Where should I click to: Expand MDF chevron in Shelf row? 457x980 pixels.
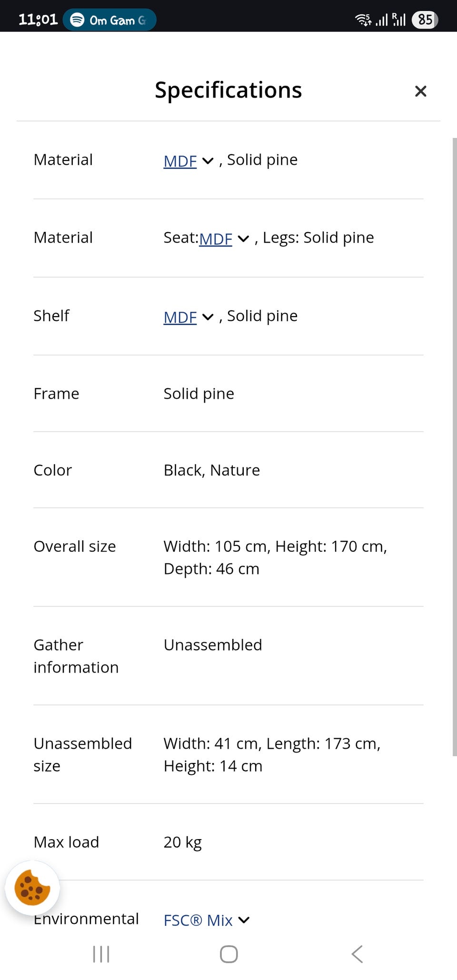pyautogui.click(x=208, y=317)
